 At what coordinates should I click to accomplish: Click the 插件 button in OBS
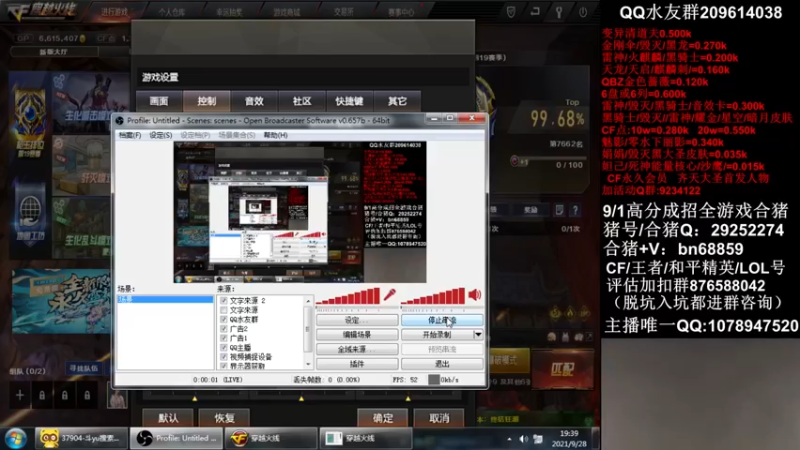(x=357, y=364)
